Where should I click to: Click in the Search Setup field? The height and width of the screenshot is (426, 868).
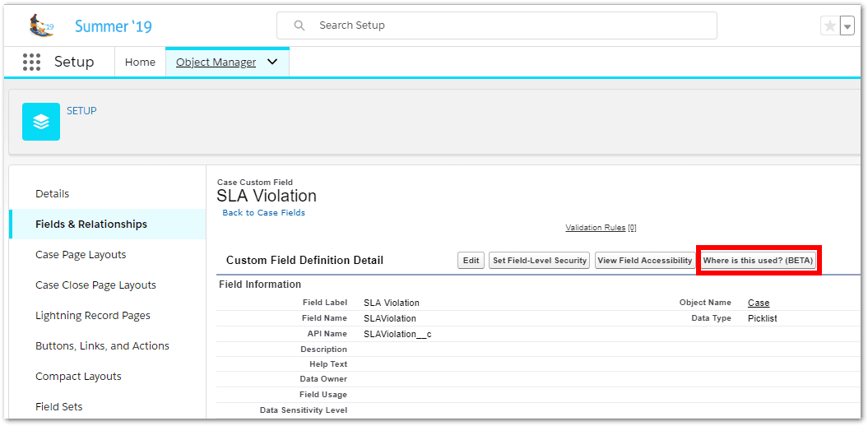pyautogui.click(x=510, y=25)
